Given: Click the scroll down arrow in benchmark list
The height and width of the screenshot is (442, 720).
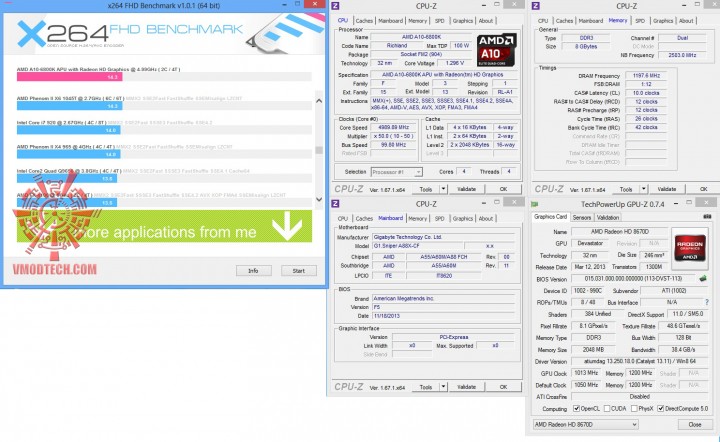Looking at the screenshot, I should [319, 199].
